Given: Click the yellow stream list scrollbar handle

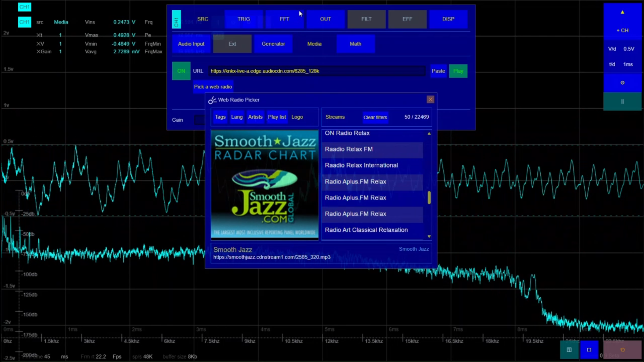Looking at the screenshot, I should click(x=429, y=198).
